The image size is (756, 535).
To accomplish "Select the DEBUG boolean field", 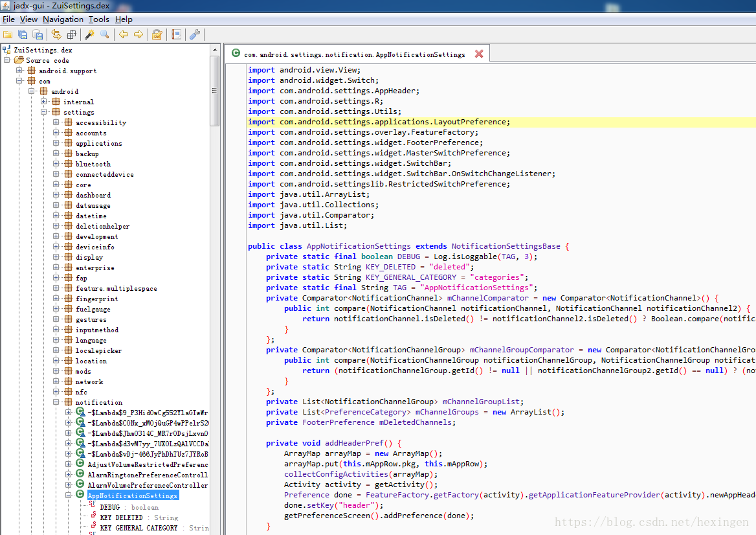I will click(129, 508).
